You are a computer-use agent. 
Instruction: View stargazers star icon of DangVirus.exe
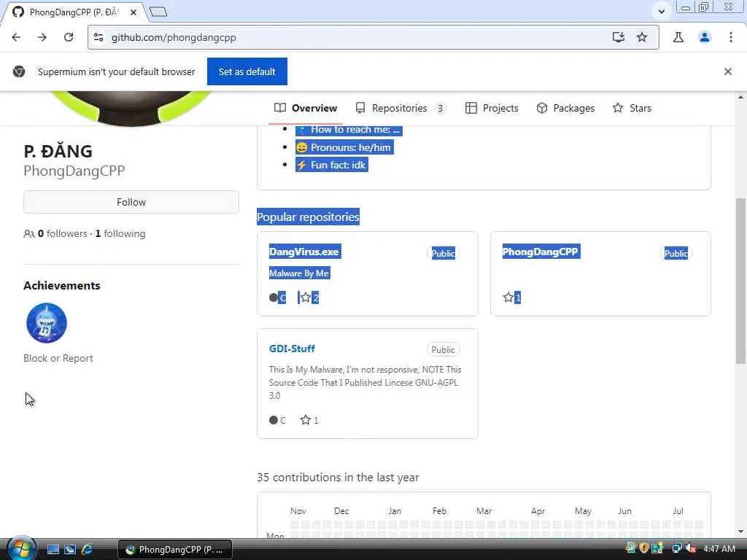306,297
